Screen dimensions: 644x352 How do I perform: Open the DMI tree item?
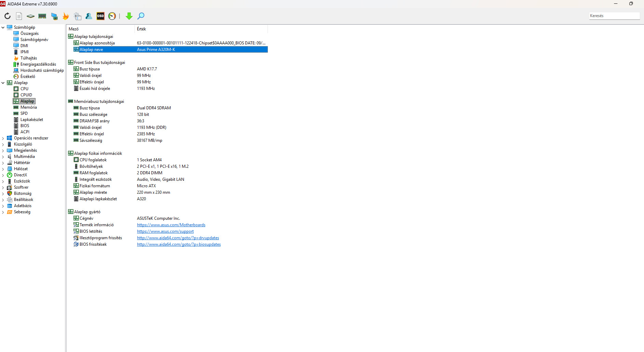tap(24, 46)
